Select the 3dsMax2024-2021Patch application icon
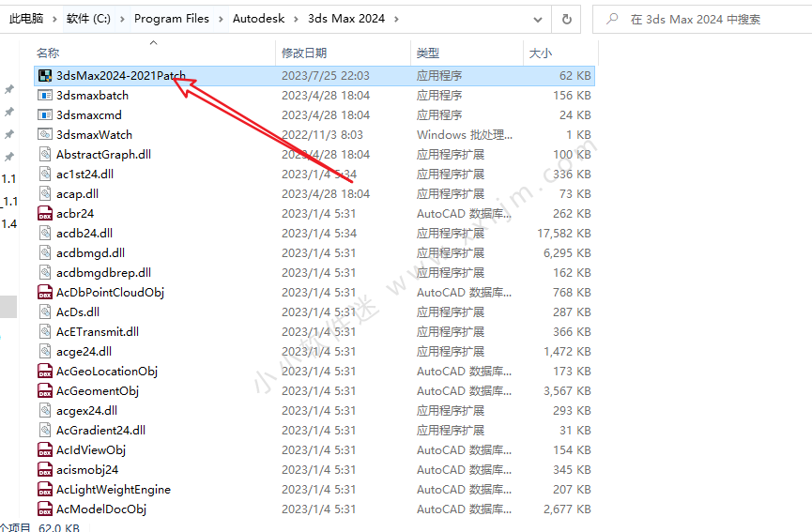 45,76
